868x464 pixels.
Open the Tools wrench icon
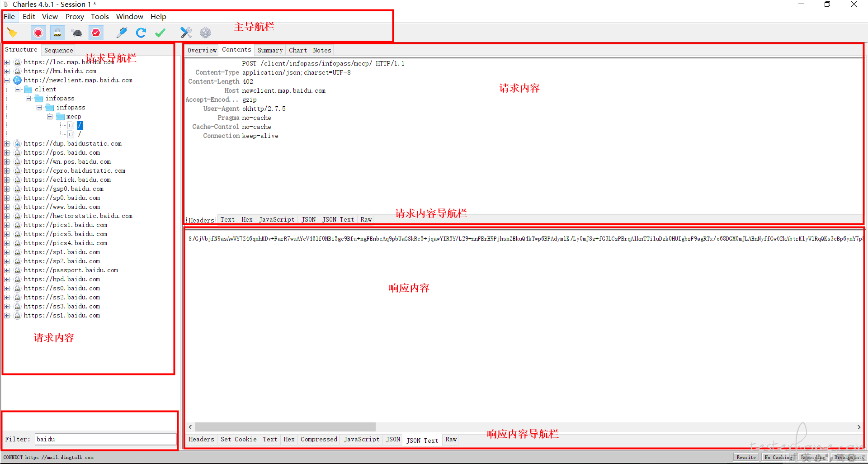point(186,33)
